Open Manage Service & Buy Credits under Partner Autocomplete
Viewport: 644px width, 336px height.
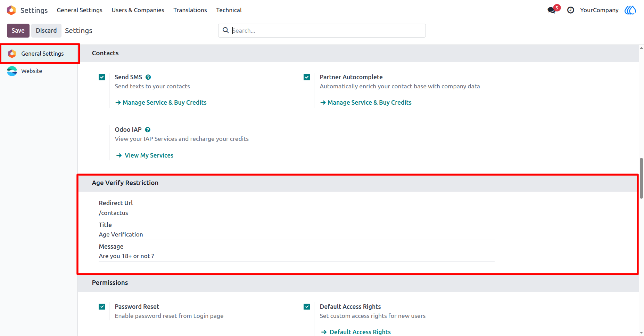(x=366, y=103)
